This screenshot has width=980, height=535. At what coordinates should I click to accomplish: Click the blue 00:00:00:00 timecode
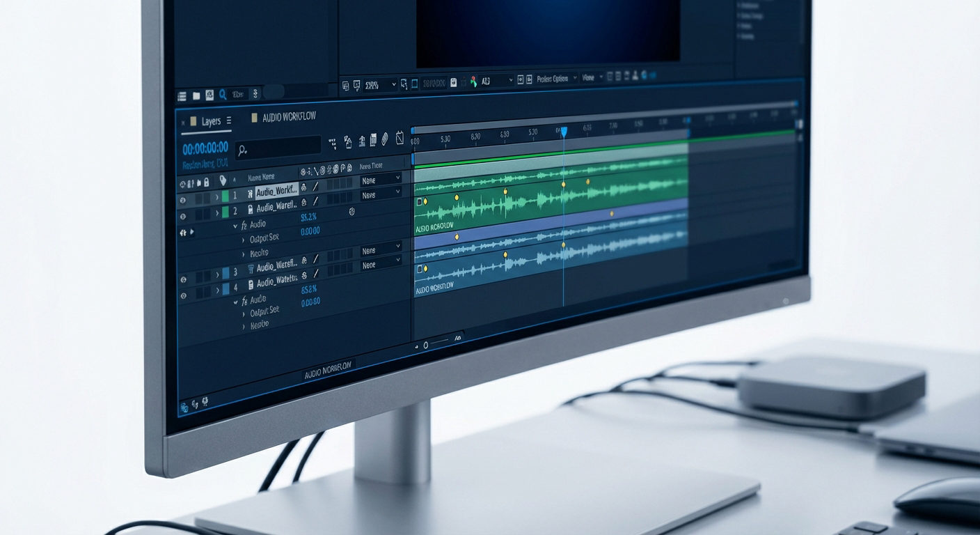[x=205, y=148]
